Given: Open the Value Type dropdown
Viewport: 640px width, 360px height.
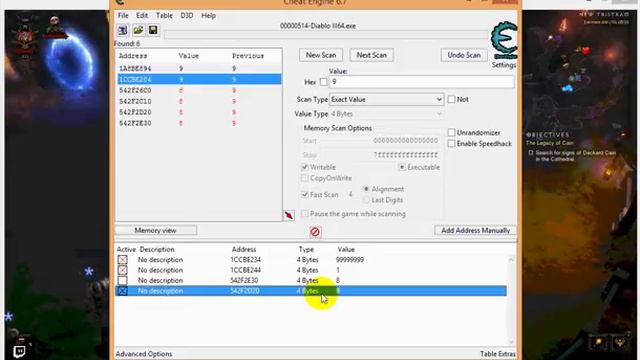Looking at the screenshot, I should pyautogui.click(x=386, y=114).
